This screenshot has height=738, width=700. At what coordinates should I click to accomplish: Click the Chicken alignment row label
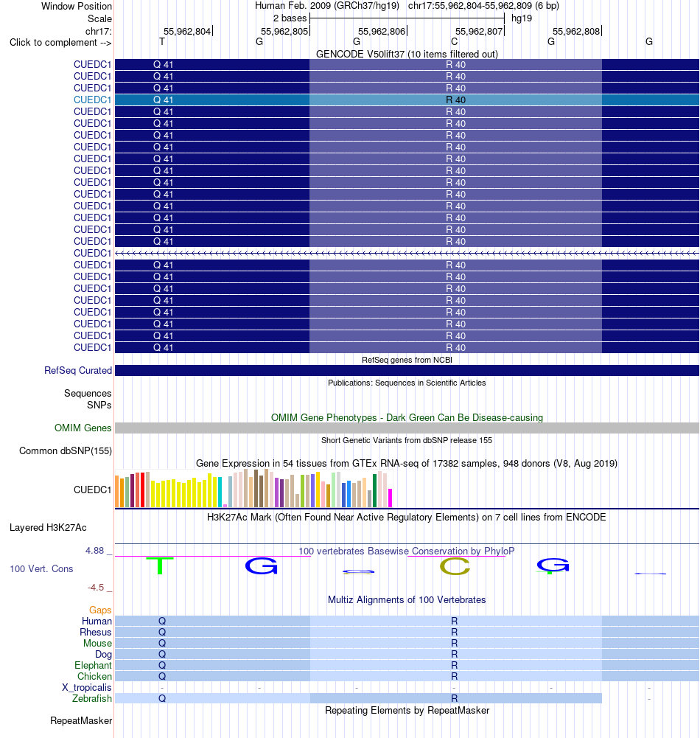(x=94, y=676)
